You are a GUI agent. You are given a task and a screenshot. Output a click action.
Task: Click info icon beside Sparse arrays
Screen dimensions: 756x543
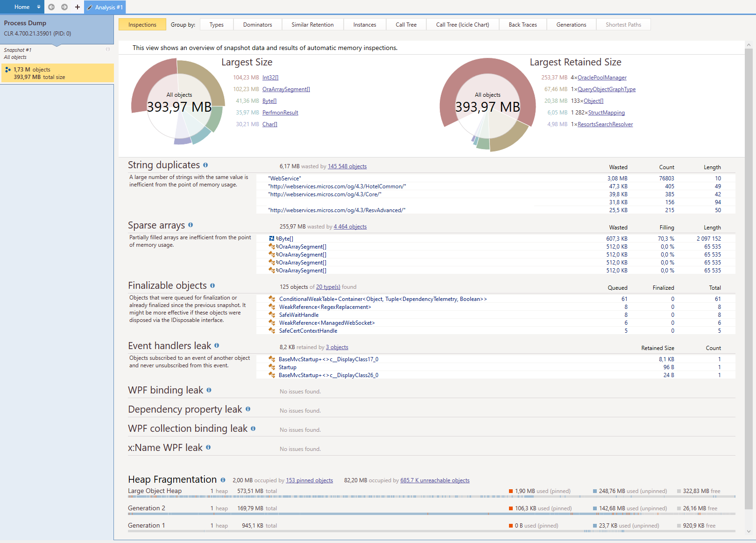pyautogui.click(x=191, y=225)
